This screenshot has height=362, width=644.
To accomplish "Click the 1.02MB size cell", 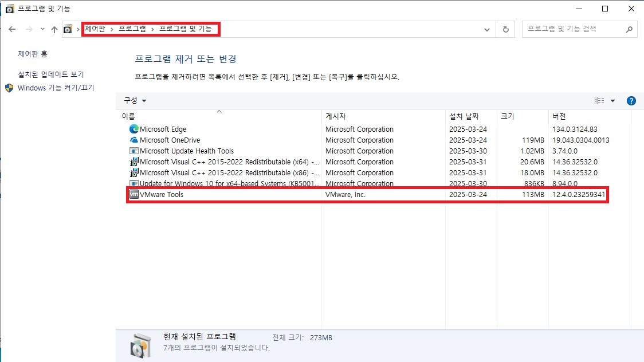I will (532, 151).
